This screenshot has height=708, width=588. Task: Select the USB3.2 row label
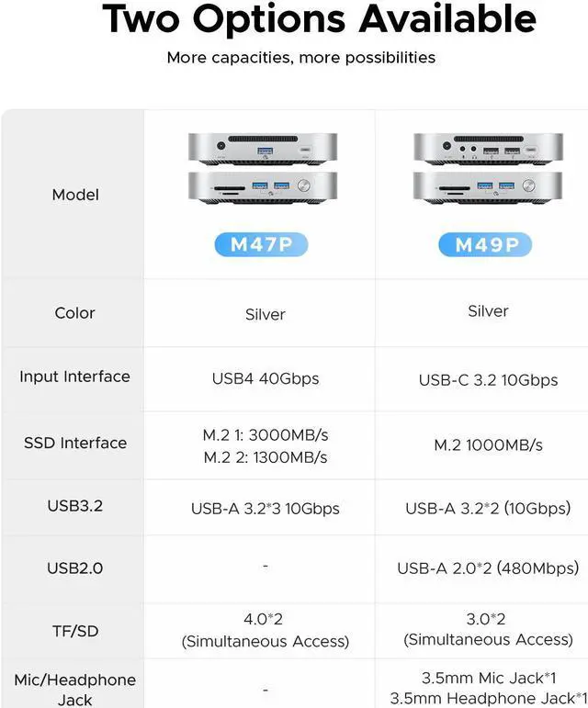75,506
